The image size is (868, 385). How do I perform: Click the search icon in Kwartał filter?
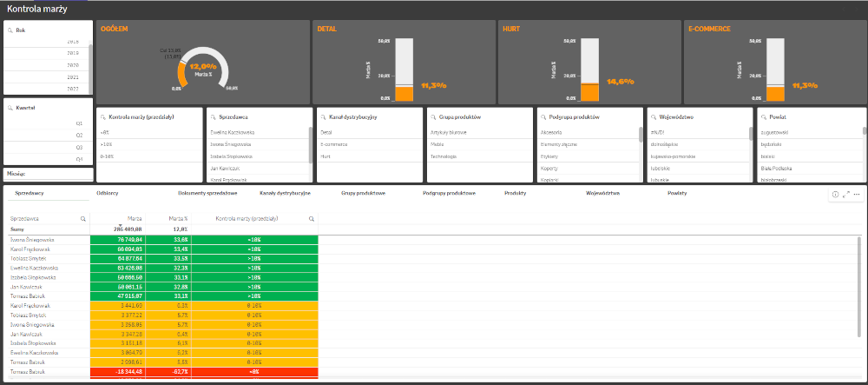pos(10,108)
